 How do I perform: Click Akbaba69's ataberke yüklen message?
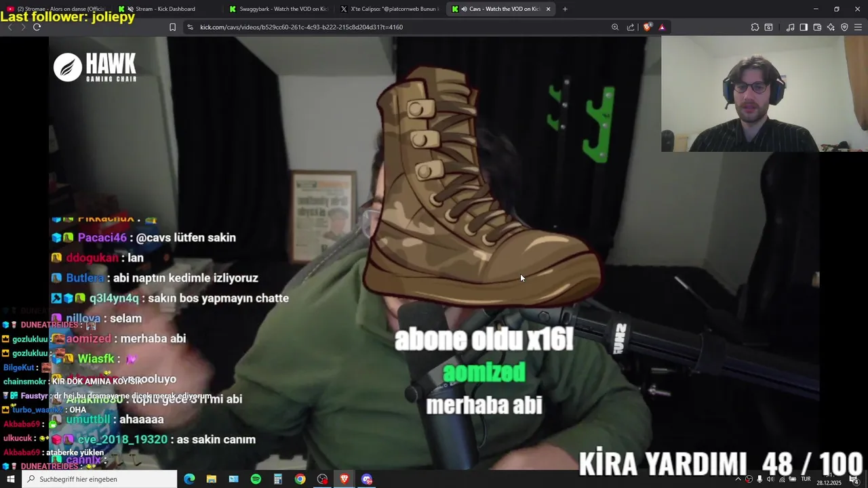[54, 453]
